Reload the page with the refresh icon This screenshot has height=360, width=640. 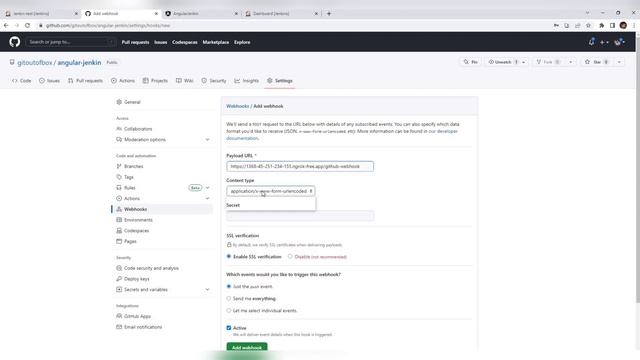tap(27, 25)
